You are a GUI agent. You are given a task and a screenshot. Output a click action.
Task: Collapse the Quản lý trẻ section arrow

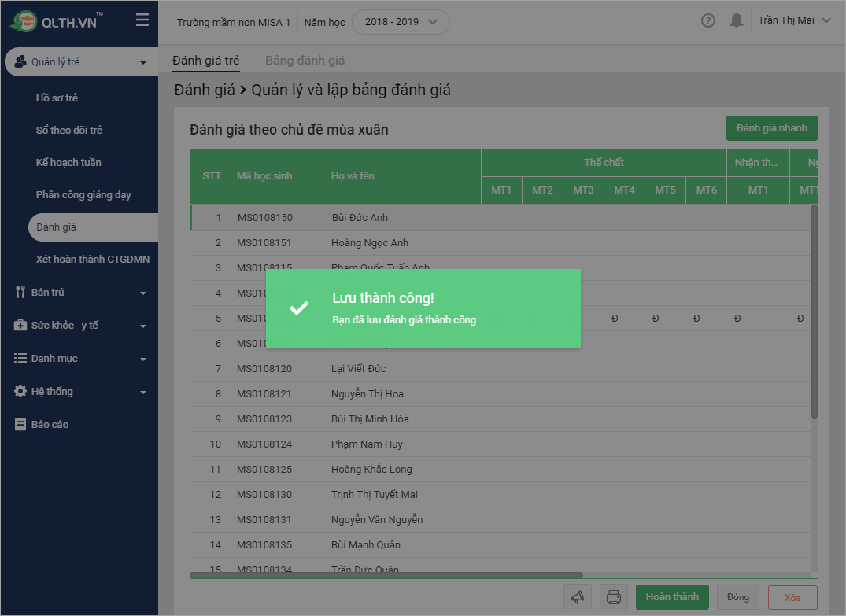point(143,63)
